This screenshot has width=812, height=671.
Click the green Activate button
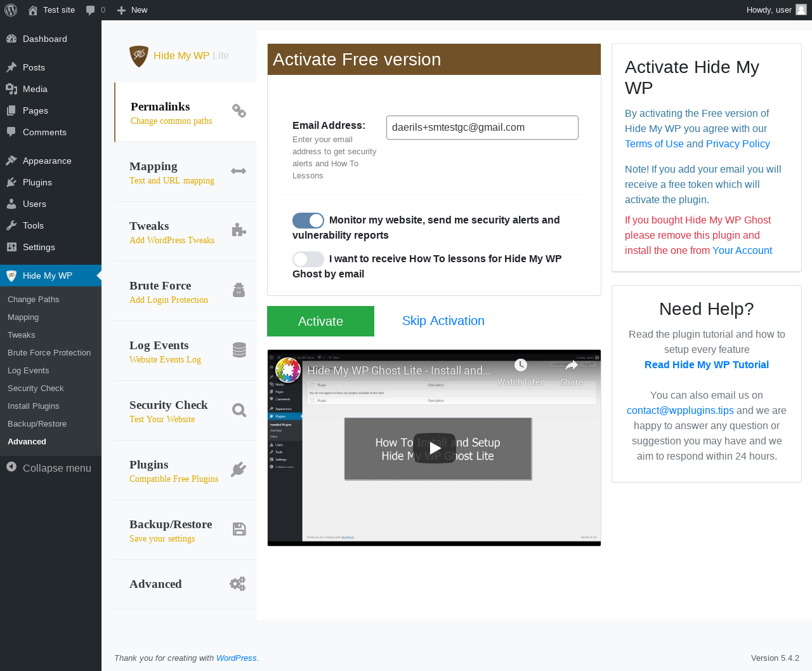click(x=320, y=321)
